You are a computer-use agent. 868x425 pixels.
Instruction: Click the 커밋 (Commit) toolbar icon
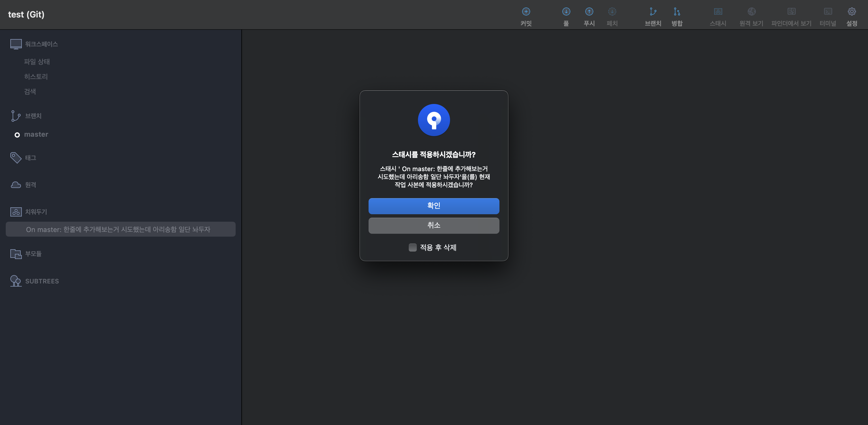[526, 12]
